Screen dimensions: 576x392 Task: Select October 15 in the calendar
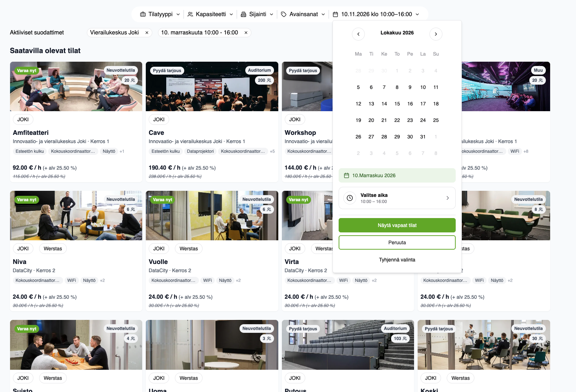[397, 104]
